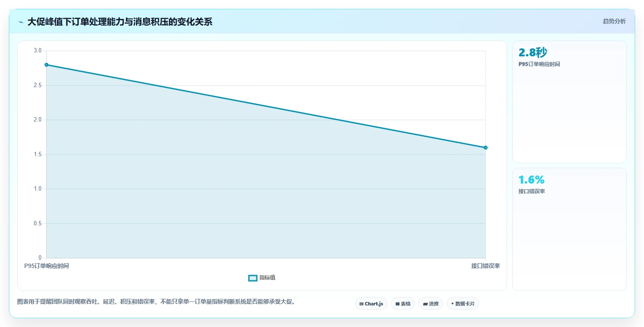Click the 2.5 y-axis tick label

coord(37,85)
